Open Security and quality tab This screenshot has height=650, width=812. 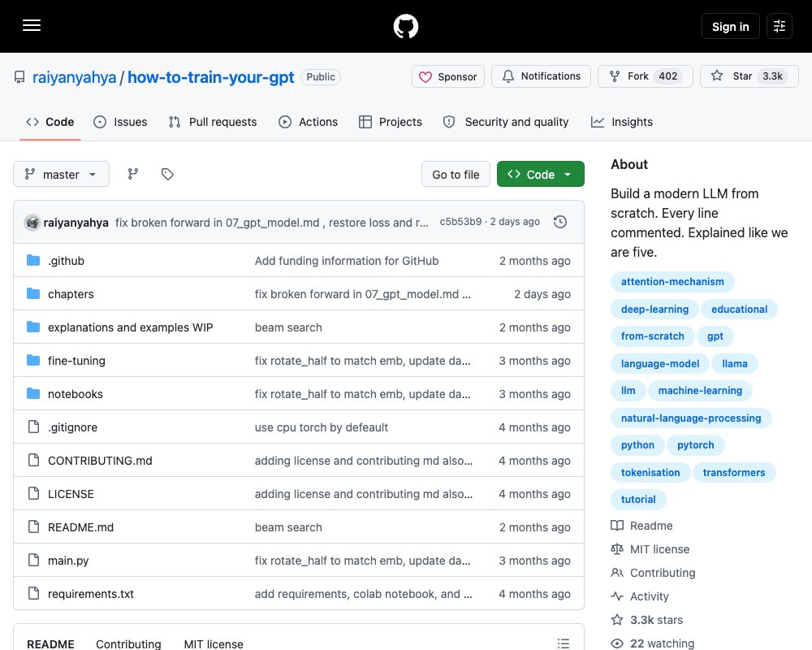coord(506,122)
